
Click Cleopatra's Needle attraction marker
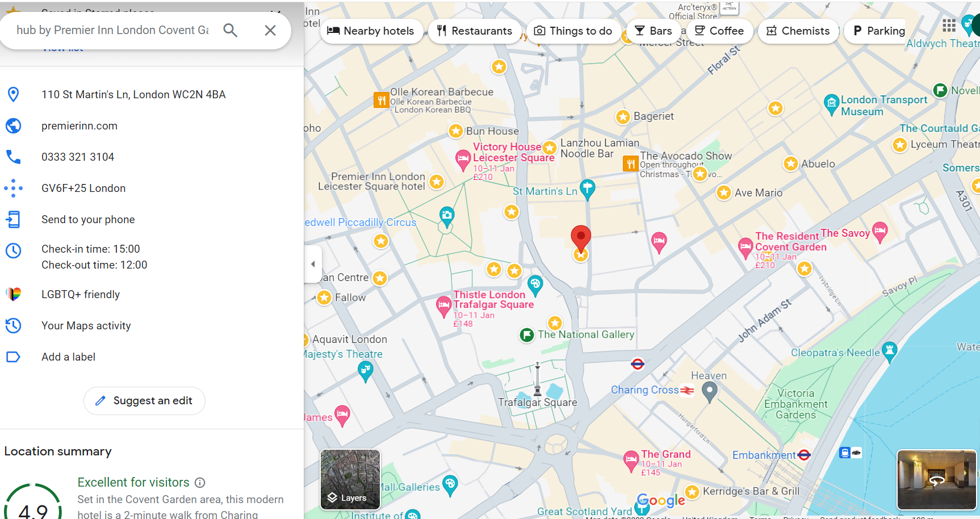889,351
